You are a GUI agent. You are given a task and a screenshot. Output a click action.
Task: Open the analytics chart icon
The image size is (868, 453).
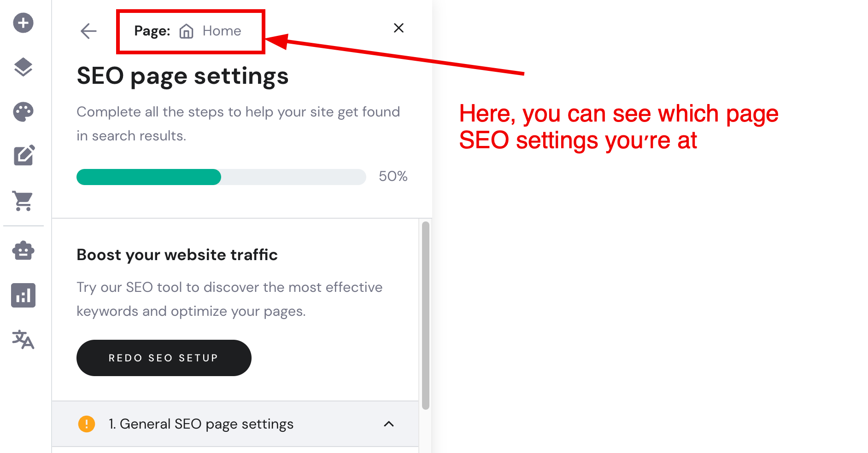pyautogui.click(x=23, y=296)
